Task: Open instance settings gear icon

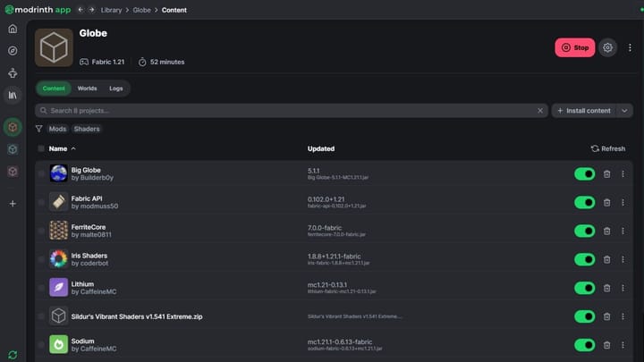Action: (x=608, y=47)
